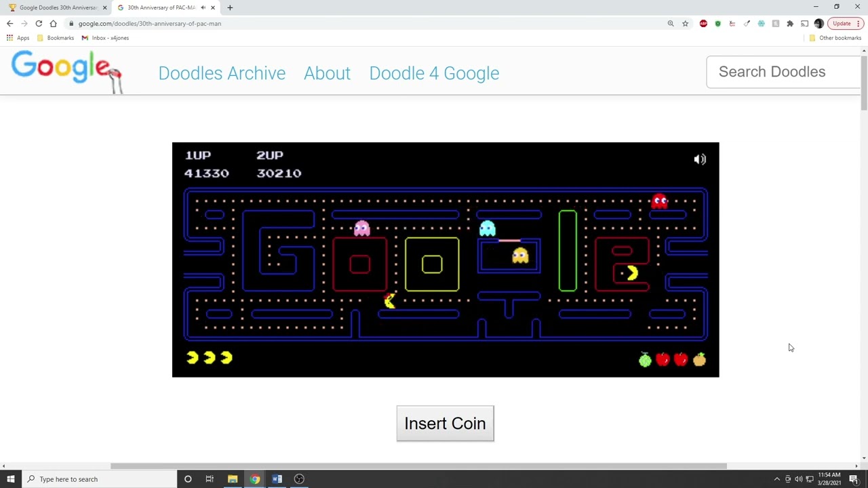Open the AdBlock Plus extension
868x488 pixels.
[x=703, y=24]
